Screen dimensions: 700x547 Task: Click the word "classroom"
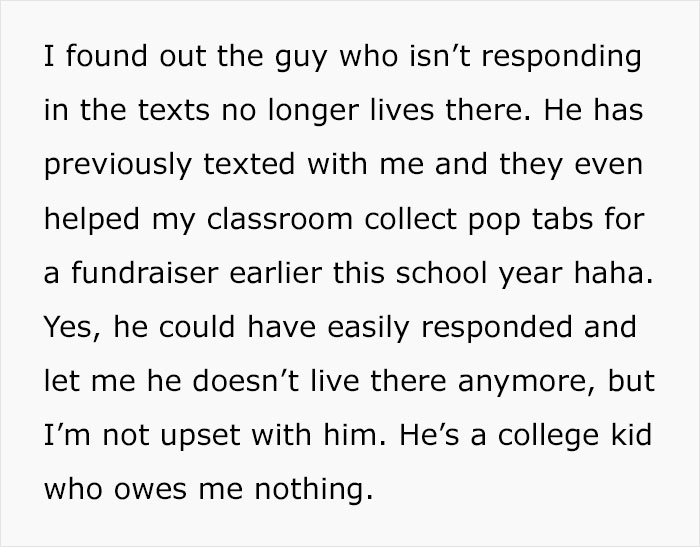tap(279, 219)
